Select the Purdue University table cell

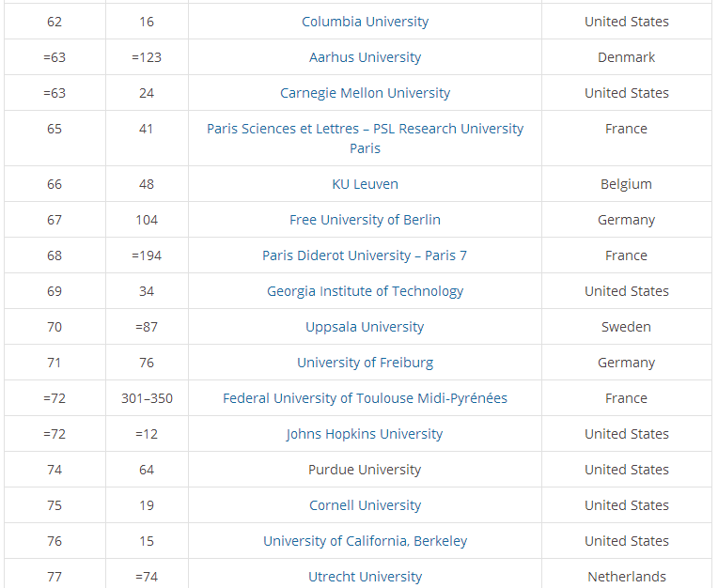pos(365,470)
